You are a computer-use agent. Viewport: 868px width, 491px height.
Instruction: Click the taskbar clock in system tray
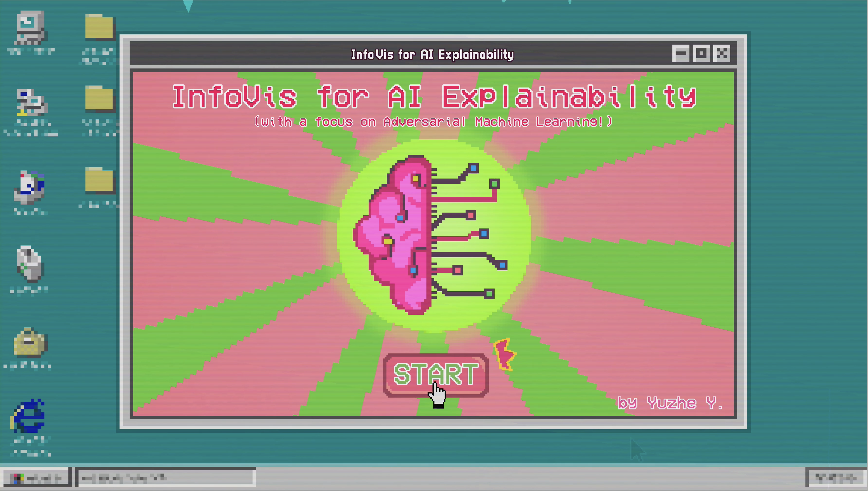836,478
